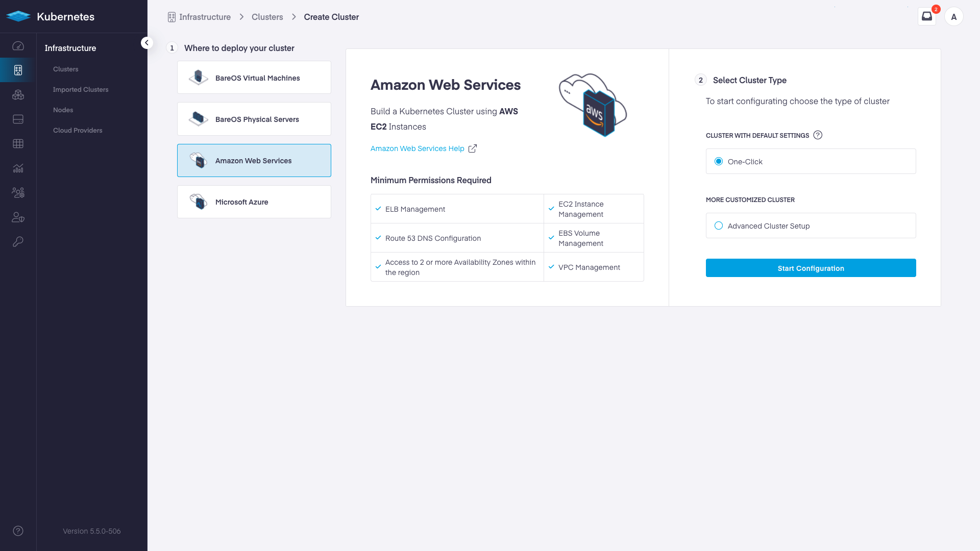Click Clusters in the breadcrumb
Image resolution: width=980 pixels, height=551 pixels.
tap(267, 17)
